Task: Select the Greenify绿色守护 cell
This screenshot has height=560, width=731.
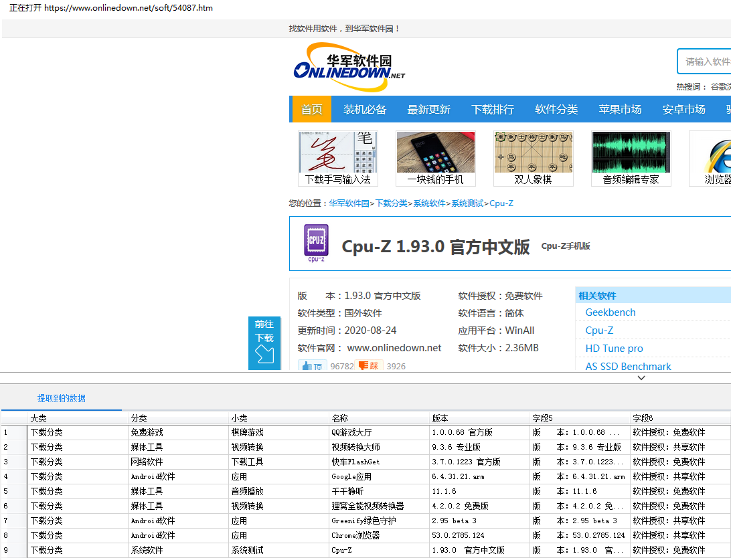Action: pos(380,521)
